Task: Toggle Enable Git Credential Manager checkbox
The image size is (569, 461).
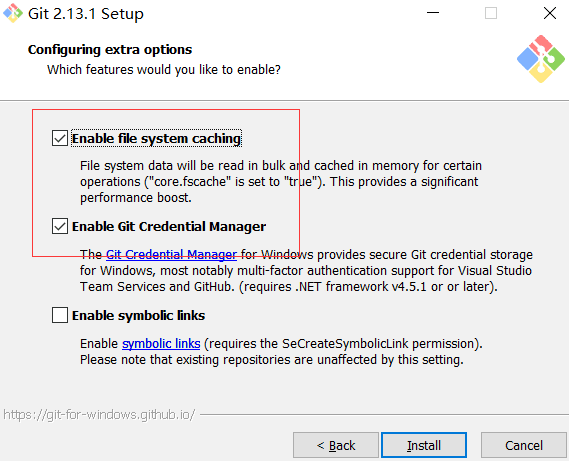Action: click(60, 226)
